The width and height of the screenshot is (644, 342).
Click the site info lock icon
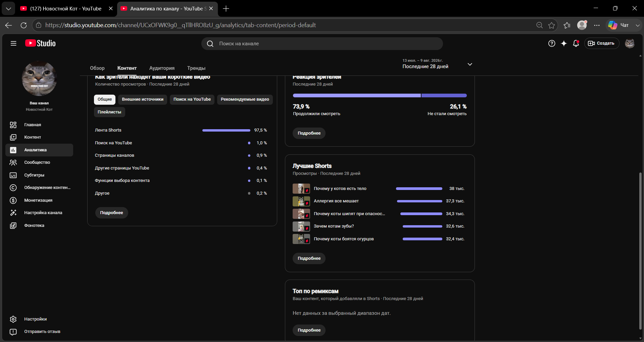pos(39,25)
